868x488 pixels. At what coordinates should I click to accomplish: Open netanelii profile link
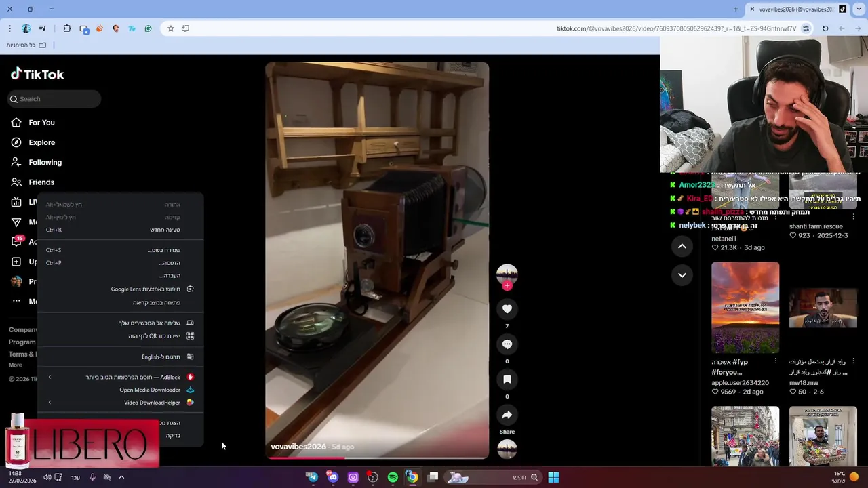pos(724,239)
